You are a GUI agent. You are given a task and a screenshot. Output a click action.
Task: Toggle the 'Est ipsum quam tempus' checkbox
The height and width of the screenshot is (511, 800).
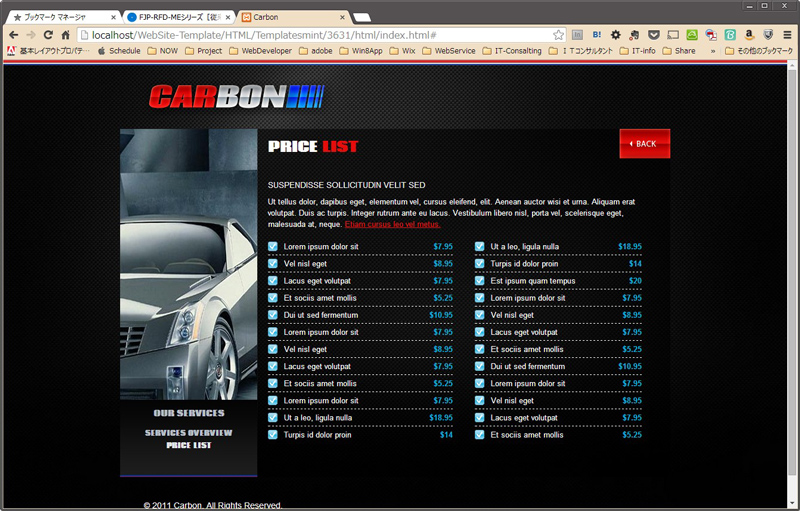[x=480, y=280]
